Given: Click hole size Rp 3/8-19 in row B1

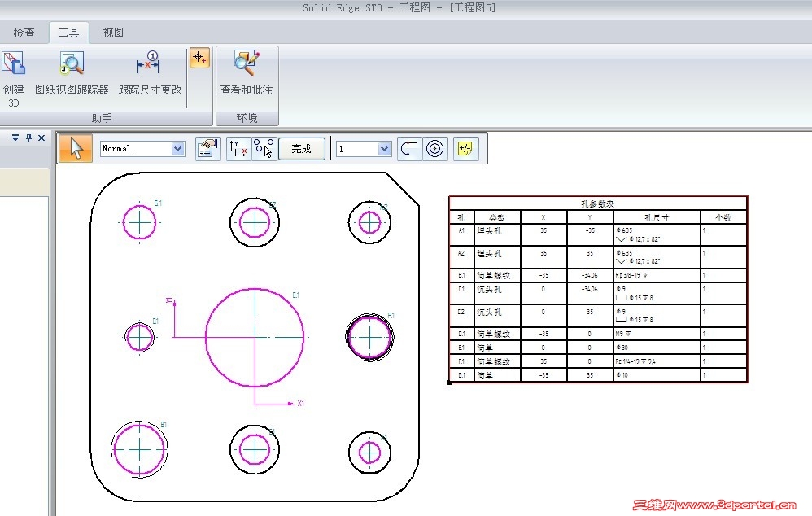Looking at the screenshot, I should 631,275.
